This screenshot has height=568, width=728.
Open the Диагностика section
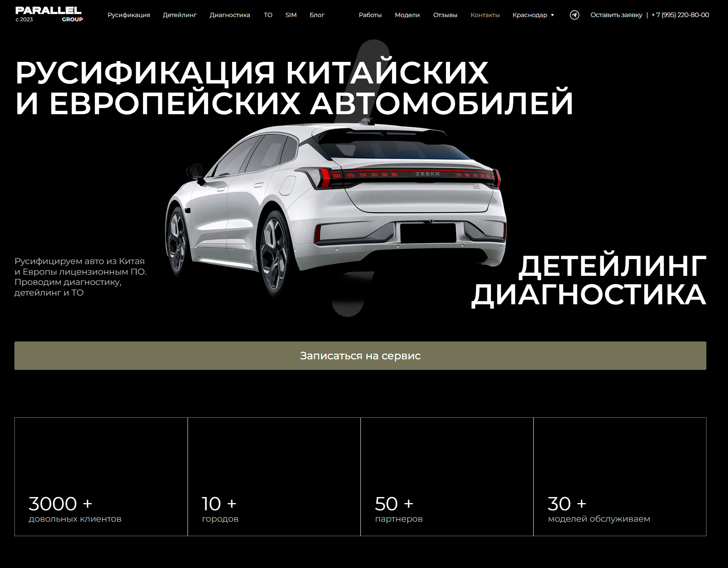point(230,15)
